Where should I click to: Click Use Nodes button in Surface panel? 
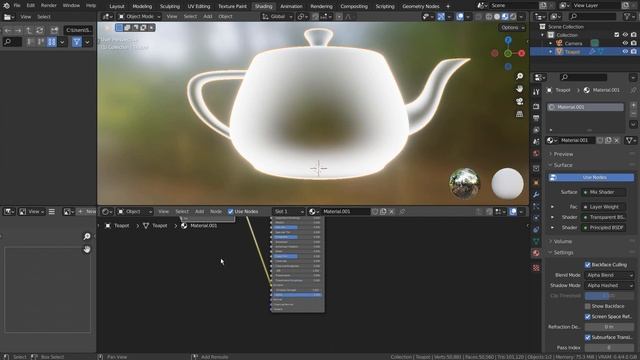[591, 178]
